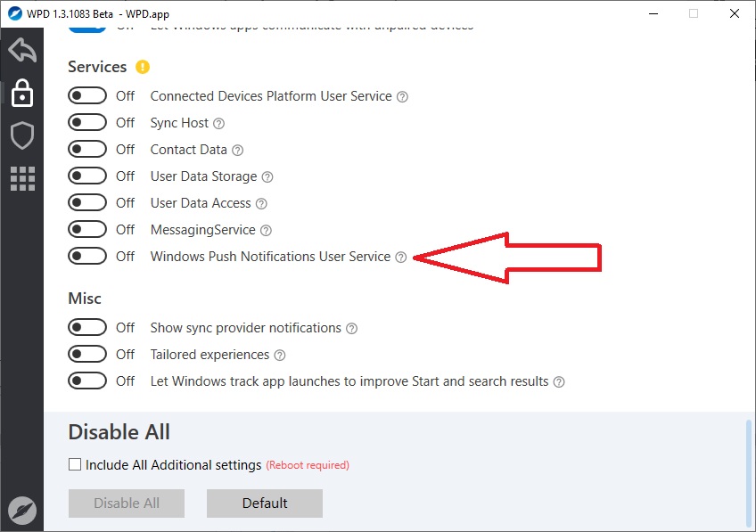Check Include All Additional settings
This screenshot has height=532, width=756.
coord(76,464)
